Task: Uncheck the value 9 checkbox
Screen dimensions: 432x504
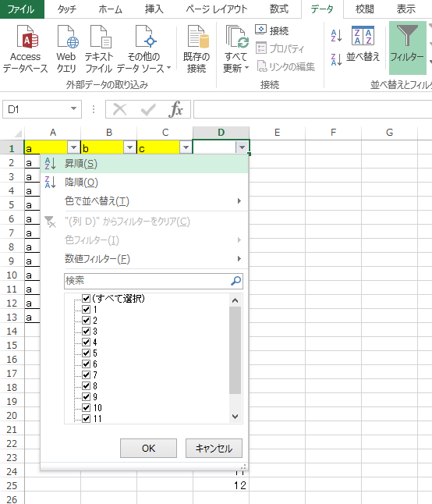Action: 86,396
